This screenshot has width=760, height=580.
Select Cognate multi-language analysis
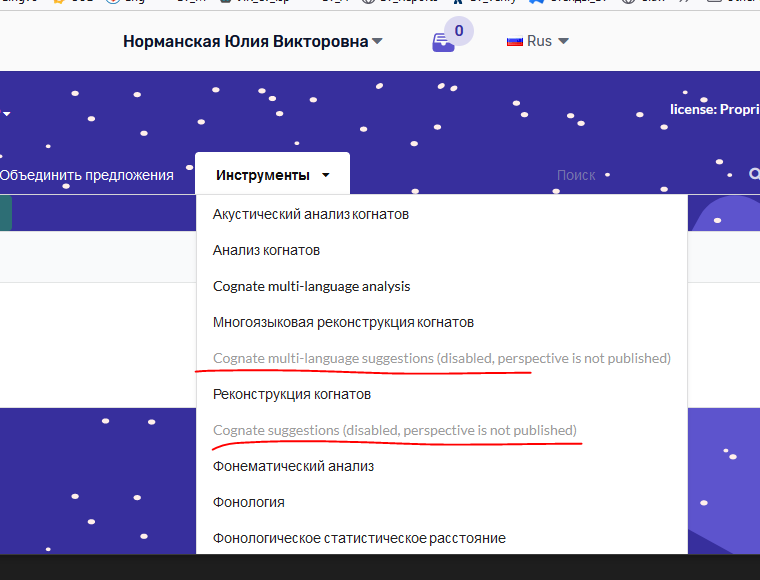tap(311, 286)
